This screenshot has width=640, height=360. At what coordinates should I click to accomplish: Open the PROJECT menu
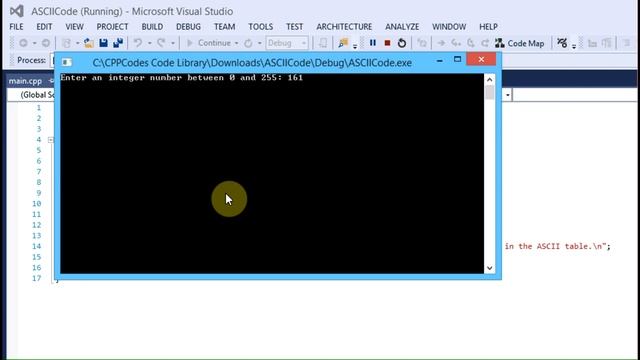112,27
